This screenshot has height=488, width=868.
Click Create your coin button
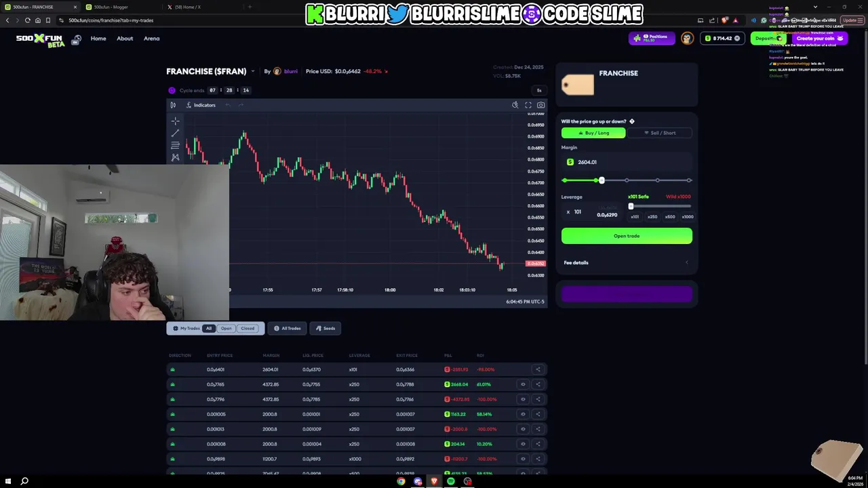tap(819, 38)
